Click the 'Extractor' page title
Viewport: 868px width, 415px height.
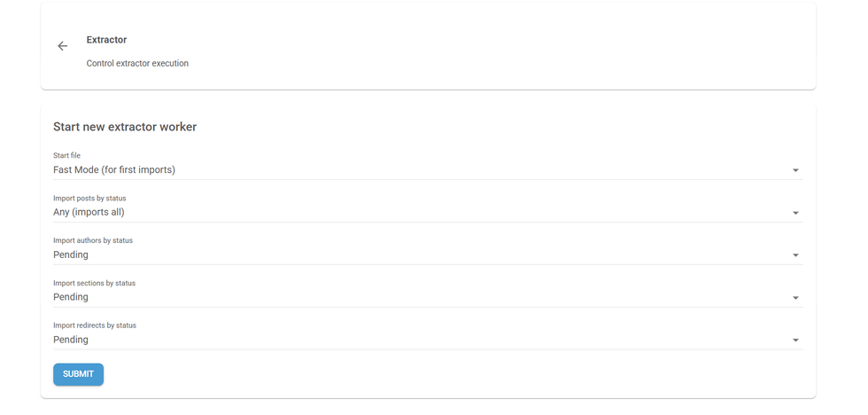106,40
